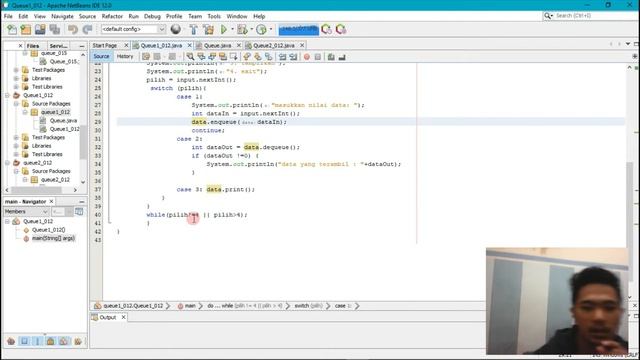Screen dimensions: 640x360
Task: Open the File menu
Action: (x=8, y=16)
